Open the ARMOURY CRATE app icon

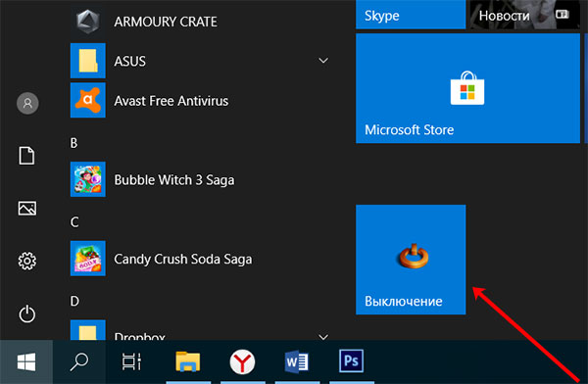(88, 22)
